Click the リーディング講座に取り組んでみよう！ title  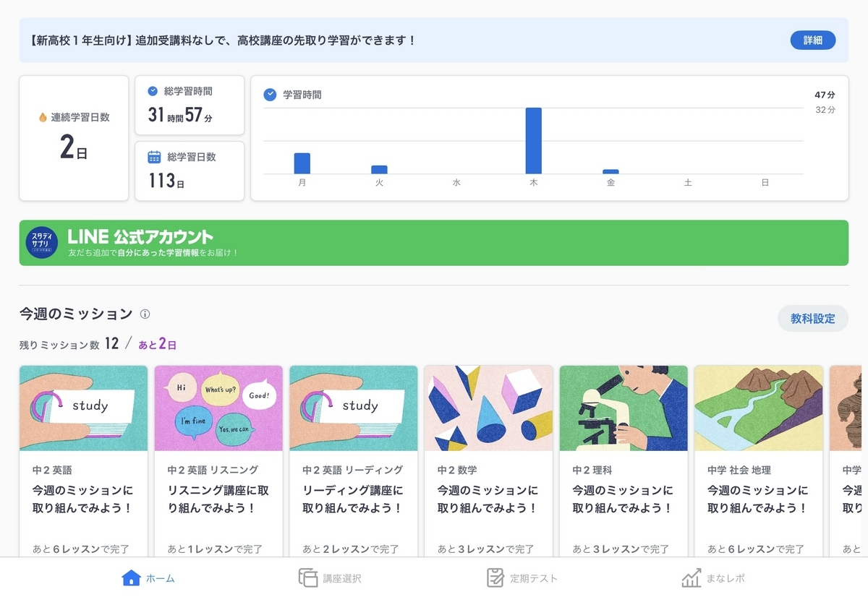point(353,499)
